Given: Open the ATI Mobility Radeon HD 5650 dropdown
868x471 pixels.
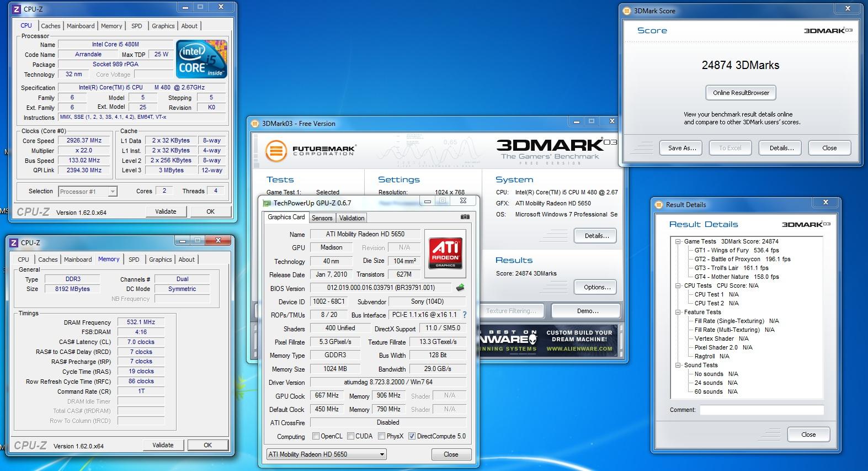Looking at the screenshot, I should [326, 454].
